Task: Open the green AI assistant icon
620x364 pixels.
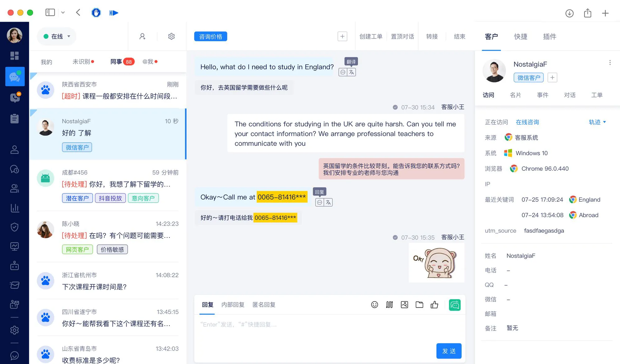Action: pos(454,305)
